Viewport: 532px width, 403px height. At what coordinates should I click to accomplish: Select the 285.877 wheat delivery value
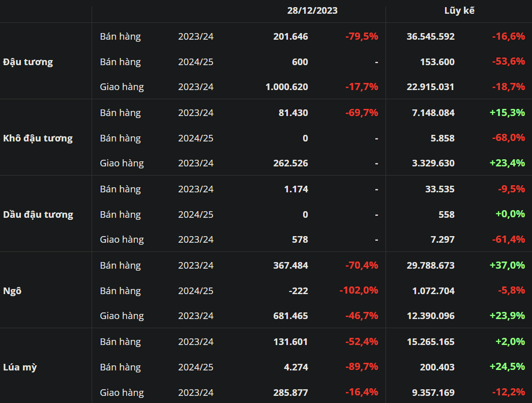pyautogui.click(x=290, y=393)
